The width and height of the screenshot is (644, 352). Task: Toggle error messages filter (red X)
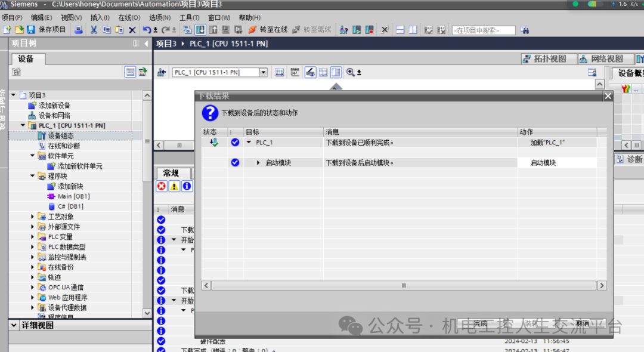point(162,186)
